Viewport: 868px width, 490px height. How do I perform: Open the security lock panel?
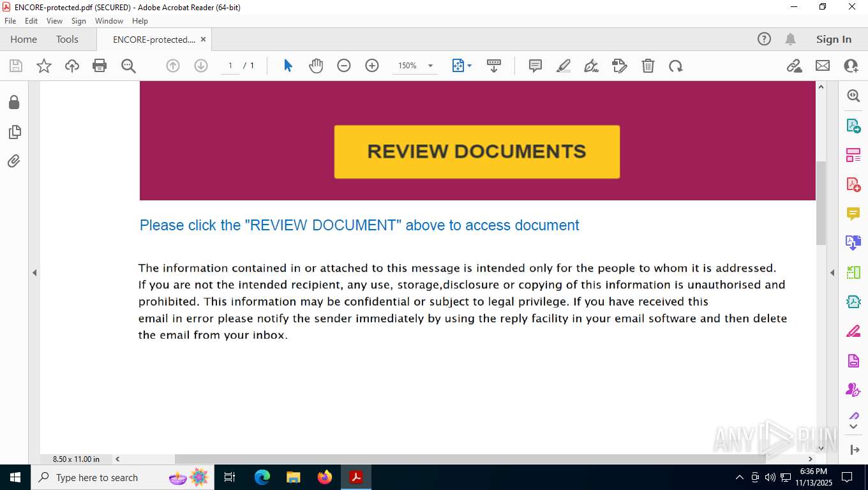(x=14, y=102)
